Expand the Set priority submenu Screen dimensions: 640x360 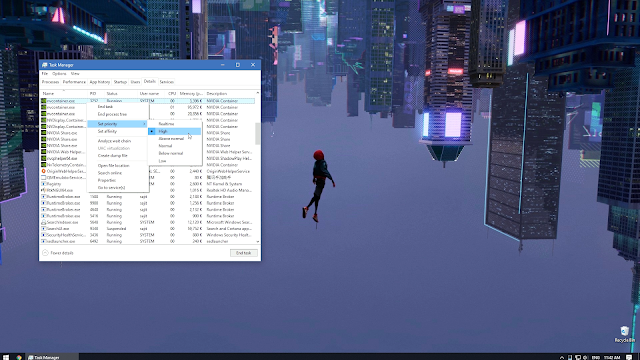(118, 124)
